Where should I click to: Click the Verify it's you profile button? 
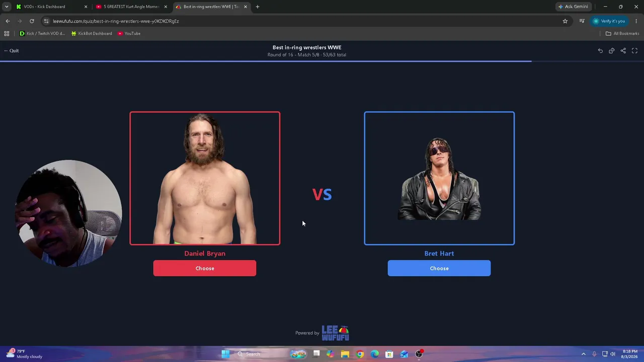click(x=609, y=21)
